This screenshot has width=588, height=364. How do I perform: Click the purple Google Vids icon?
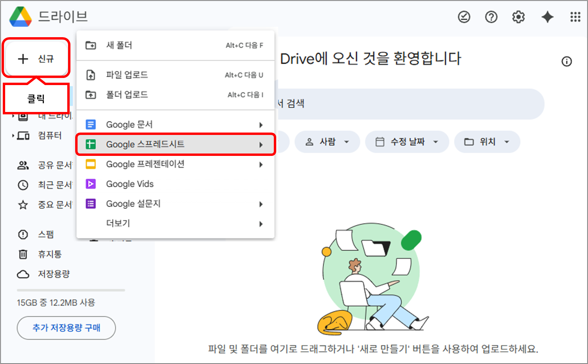[x=91, y=184]
